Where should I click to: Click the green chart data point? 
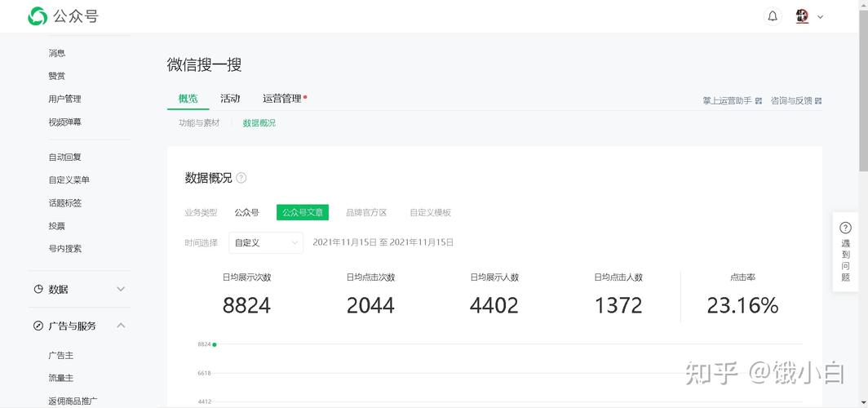pos(215,344)
